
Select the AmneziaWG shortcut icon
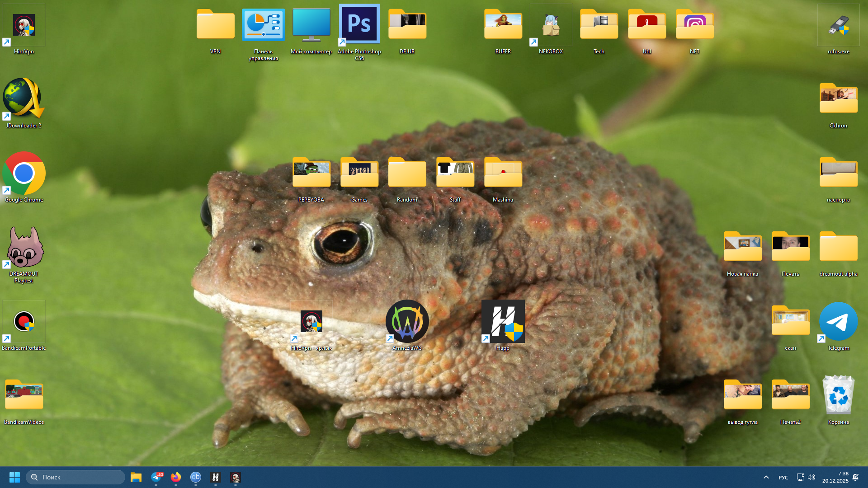coord(407,322)
